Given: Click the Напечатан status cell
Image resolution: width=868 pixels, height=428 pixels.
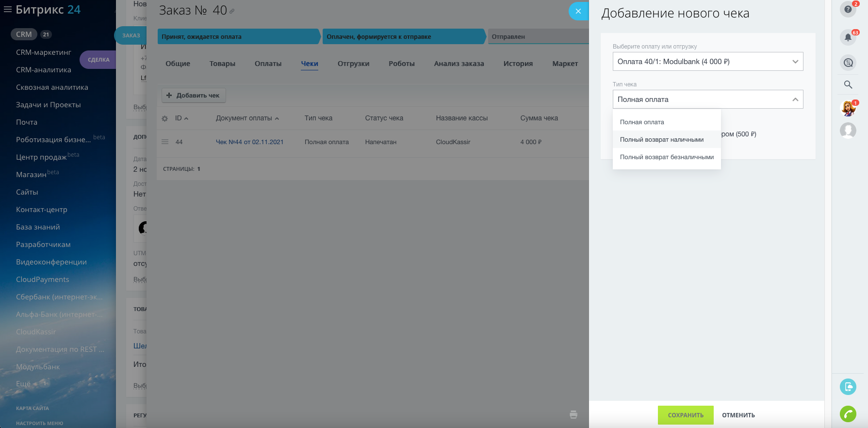Looking at the screenshot, I should [381, 142].
